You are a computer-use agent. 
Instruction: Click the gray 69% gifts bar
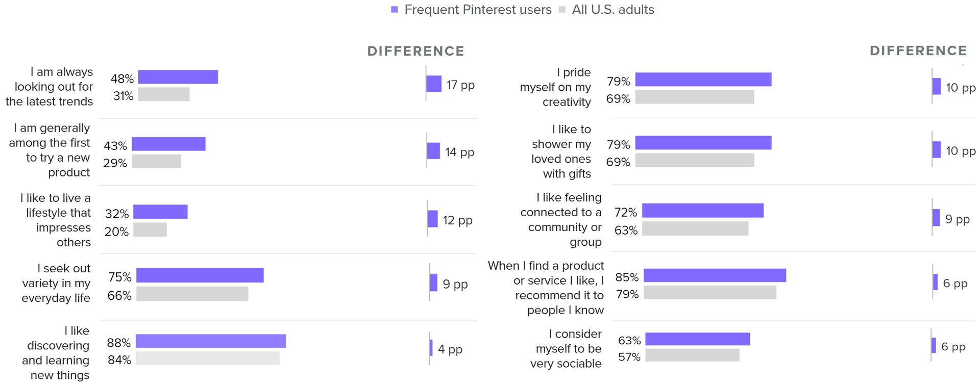695,160
